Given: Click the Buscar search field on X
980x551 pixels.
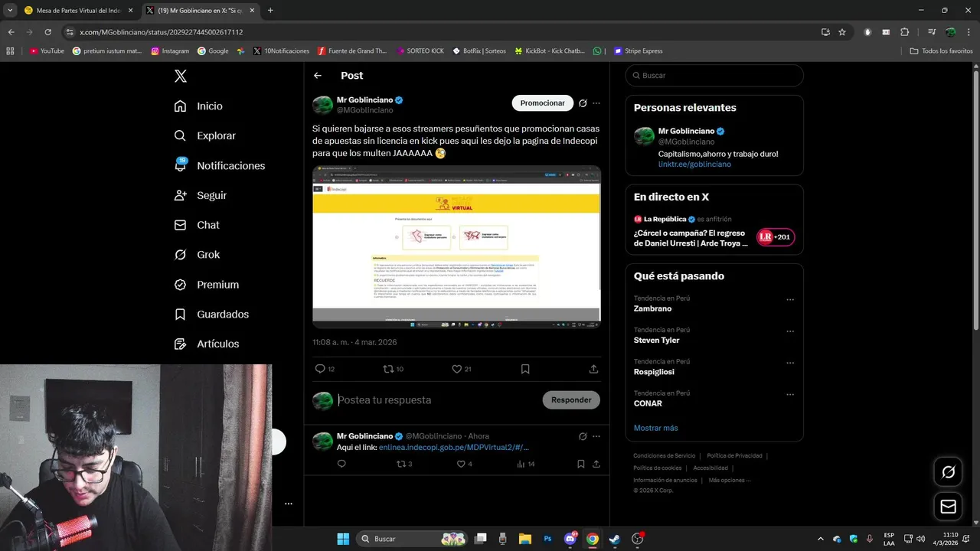Looking at the screenshot, I should [714, 76].
